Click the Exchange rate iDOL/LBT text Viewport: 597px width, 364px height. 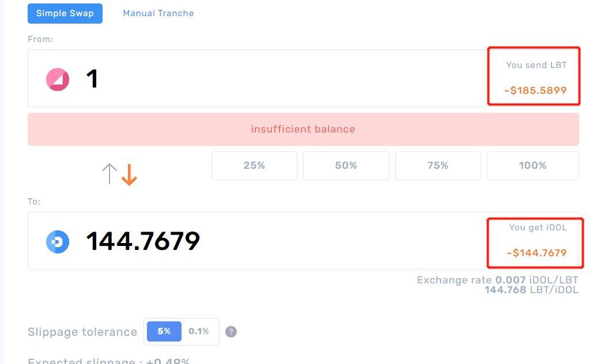[497, 280]
